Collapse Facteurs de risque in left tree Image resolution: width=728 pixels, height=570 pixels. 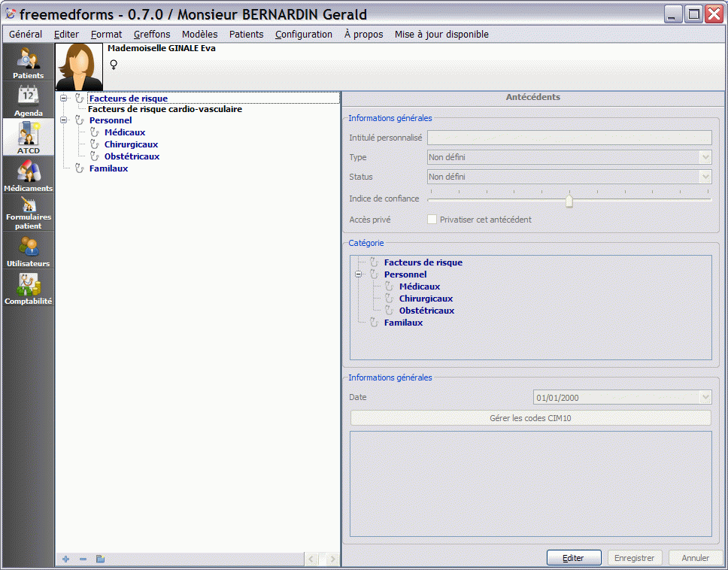[64, 99]
